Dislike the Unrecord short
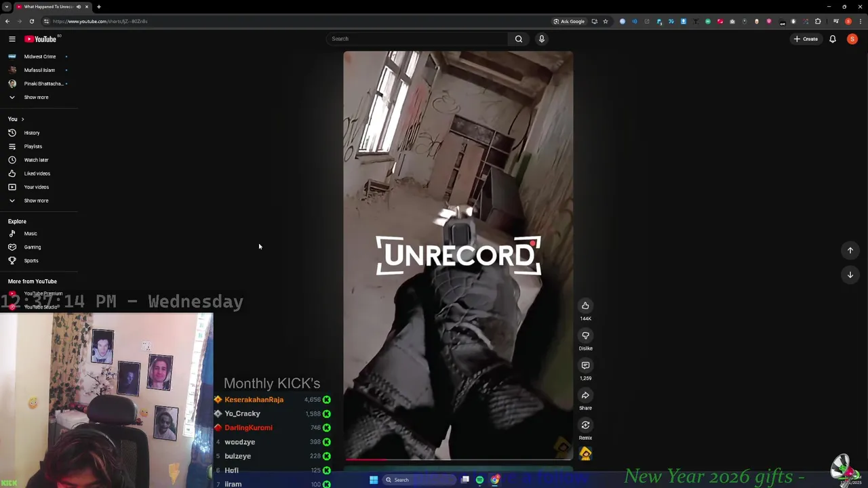868x488 pixels. click(x=585, y=335)
